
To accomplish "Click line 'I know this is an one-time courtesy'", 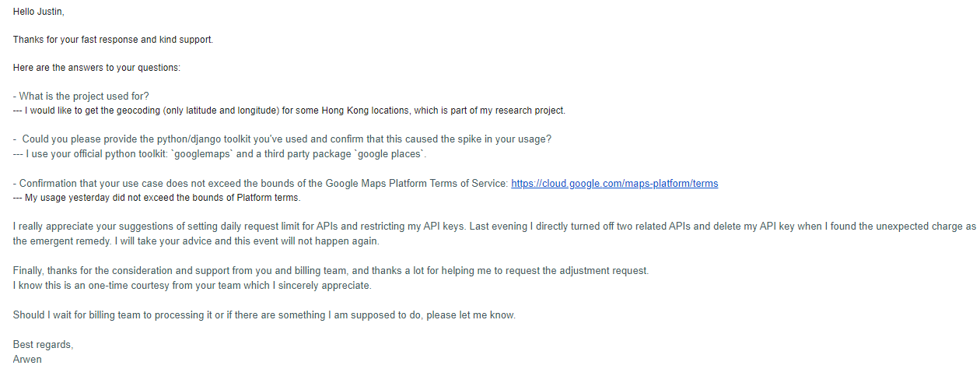I will (x=192, y=286).
